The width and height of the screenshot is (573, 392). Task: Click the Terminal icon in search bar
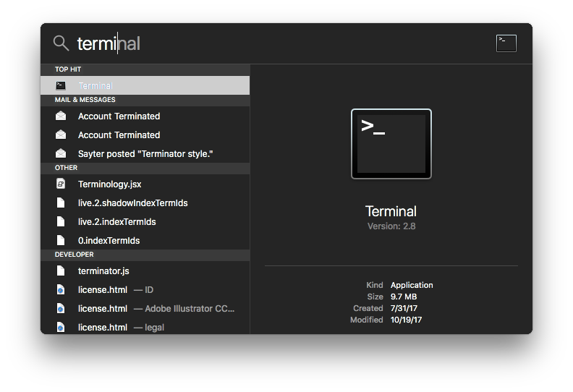506,43
